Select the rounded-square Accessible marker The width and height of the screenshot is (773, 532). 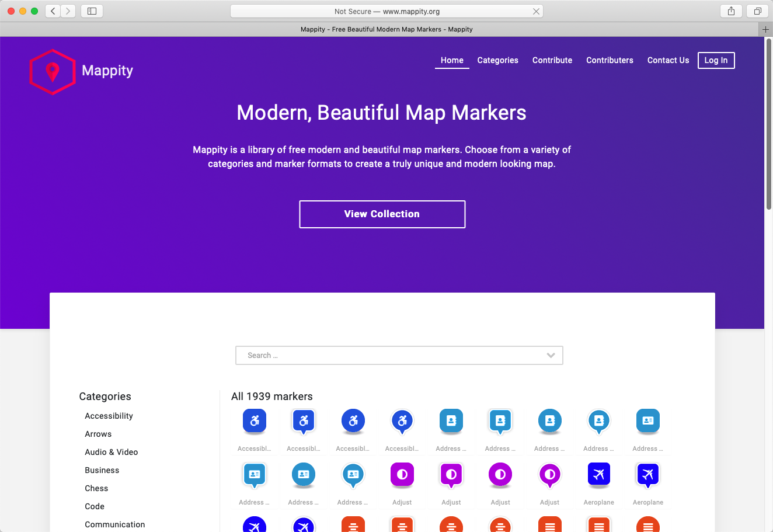coord(254,421)
